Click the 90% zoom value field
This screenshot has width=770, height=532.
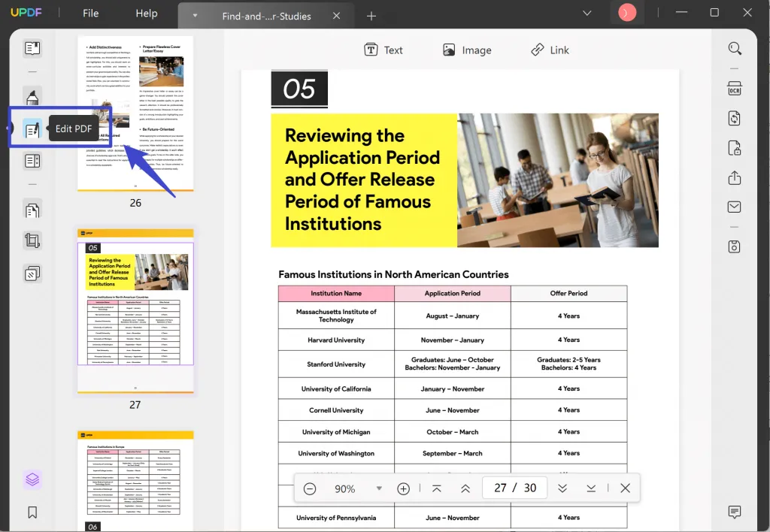344,489
